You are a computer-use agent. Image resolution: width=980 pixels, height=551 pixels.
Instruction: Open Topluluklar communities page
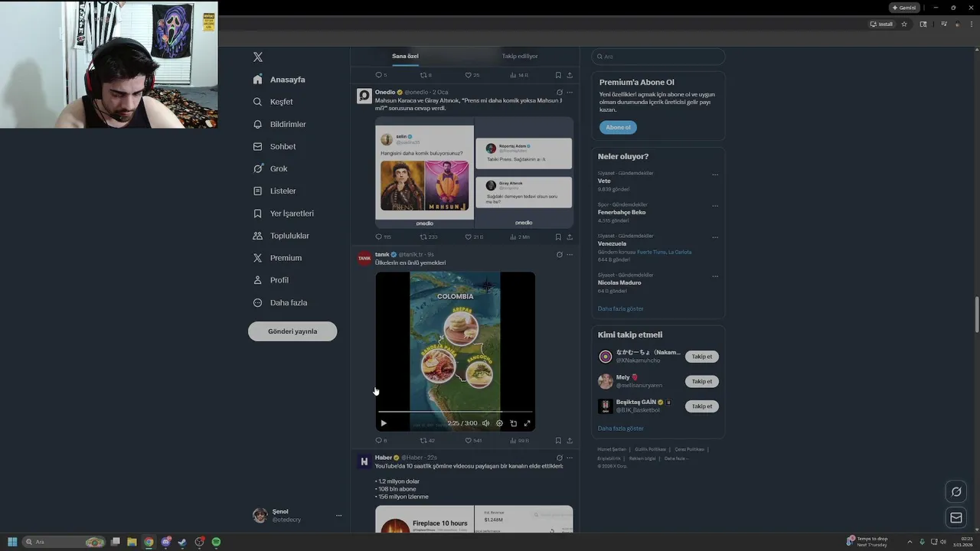click(281, 236)
